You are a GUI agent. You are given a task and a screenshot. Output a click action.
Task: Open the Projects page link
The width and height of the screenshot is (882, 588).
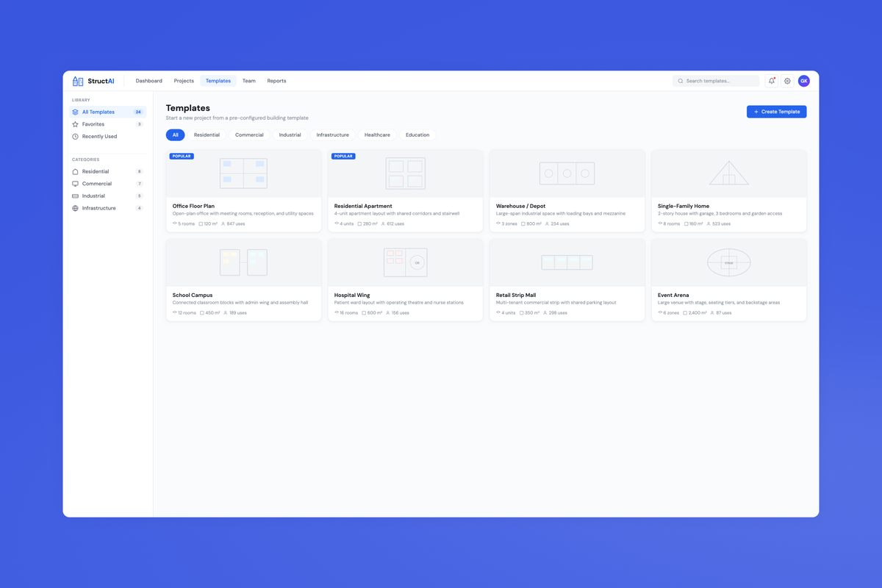(x=183, y=81)
